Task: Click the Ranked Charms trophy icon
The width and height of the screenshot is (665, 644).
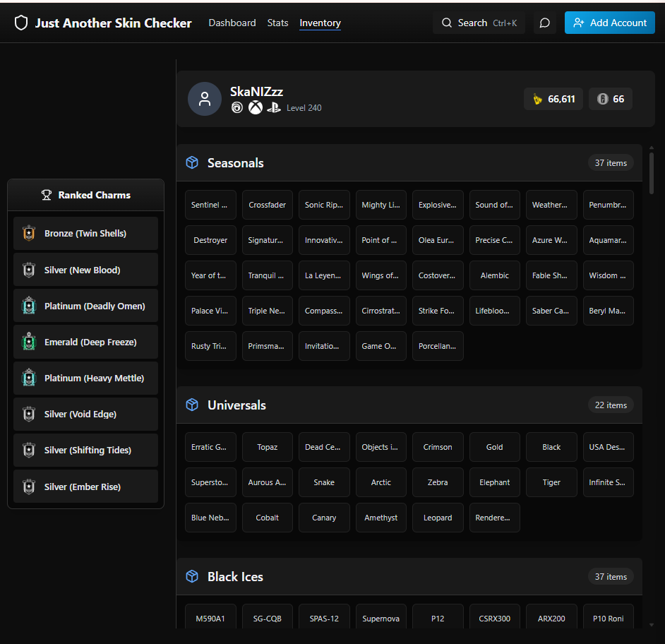Action: coord(46,195)
